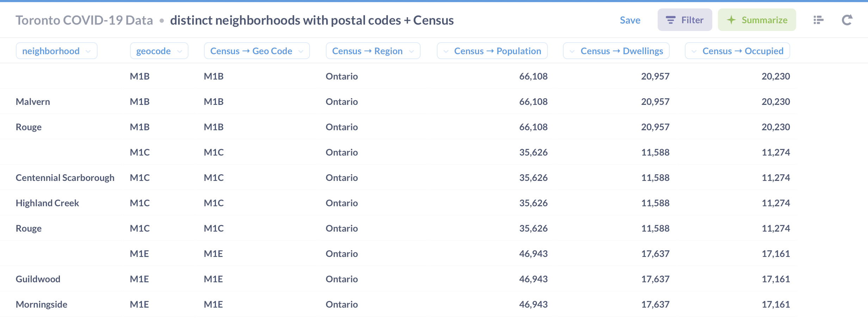
Task: Expand the neighborhood column header dropdown
Action: pos(57,51)
